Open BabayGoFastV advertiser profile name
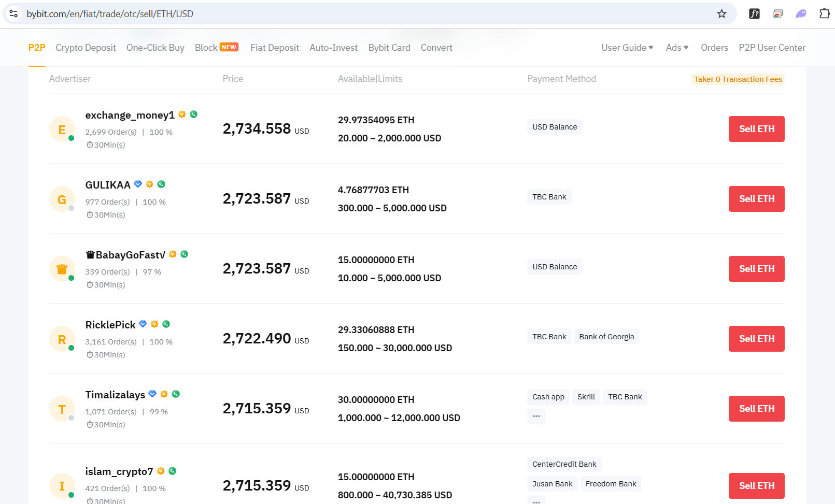Viewport: 835px width, 504px height. tap(125, 255)
